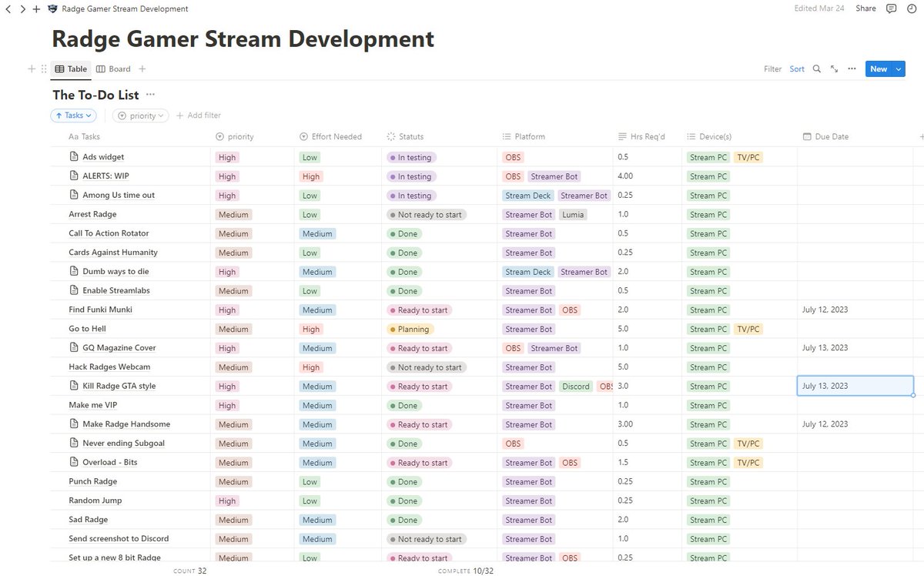This screenshot has height=576, width=924.
Task: Open the search magnifier icon
Action: coord(817,69)
